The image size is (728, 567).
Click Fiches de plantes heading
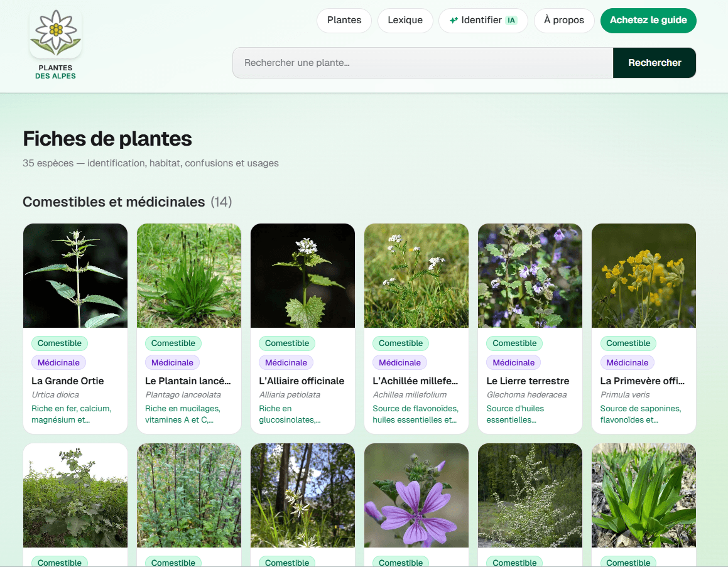click(107, 139)
